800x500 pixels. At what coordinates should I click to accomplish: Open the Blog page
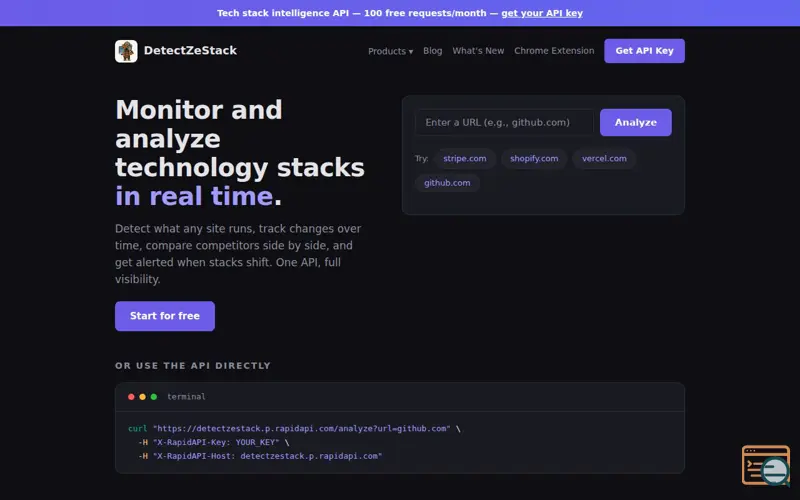coord(433,51)
